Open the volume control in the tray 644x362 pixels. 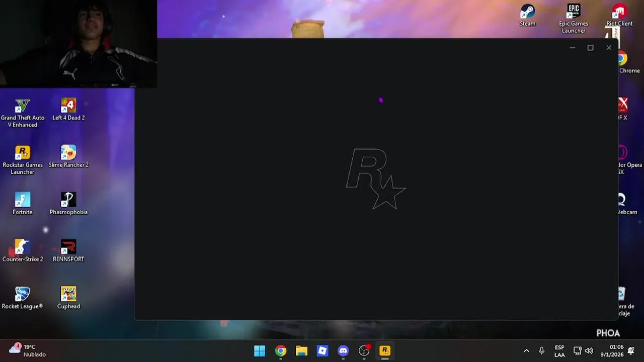click(x=589, y=351)
